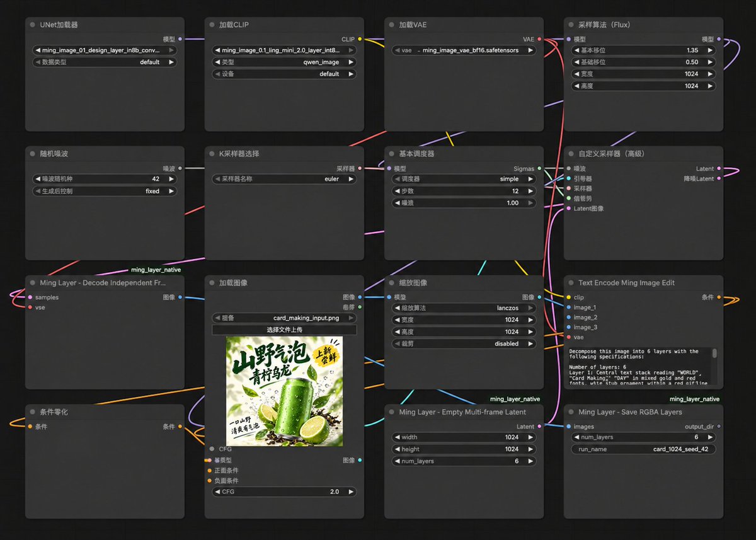Collapse the Empty Multi-frame Latent node dot
The width and height of the screenshot is (756, 540).
coord(391,412)
